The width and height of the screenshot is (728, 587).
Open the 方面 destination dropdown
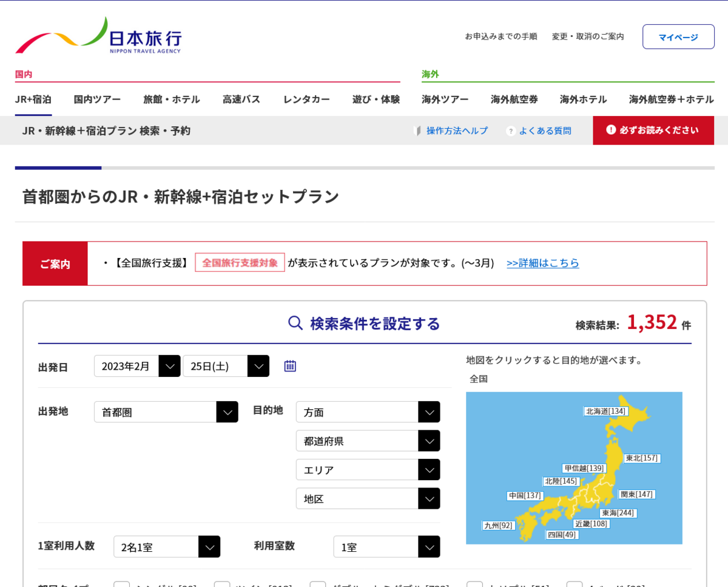(x=368, y=412)
